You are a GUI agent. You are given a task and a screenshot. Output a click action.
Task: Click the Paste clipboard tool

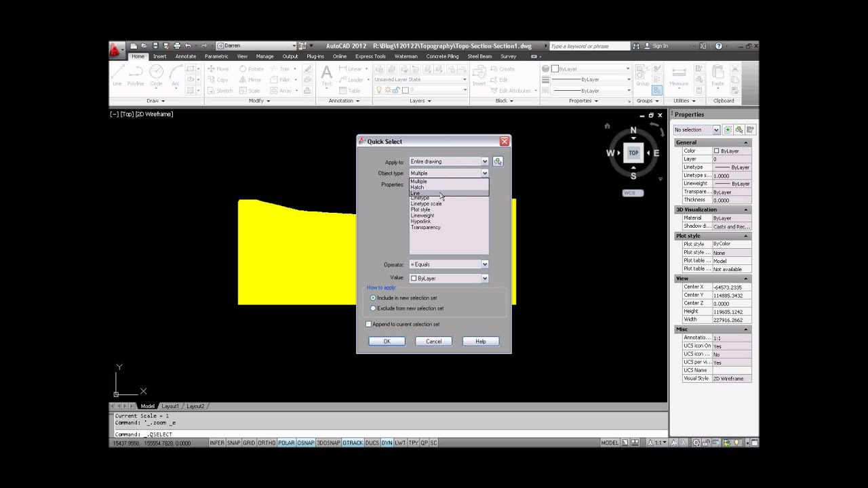point(717,76)
